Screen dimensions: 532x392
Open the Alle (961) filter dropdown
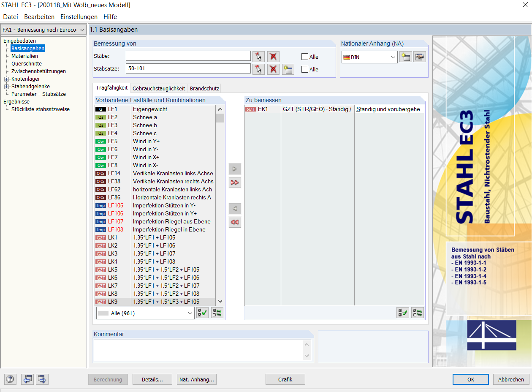coord(190,313)
